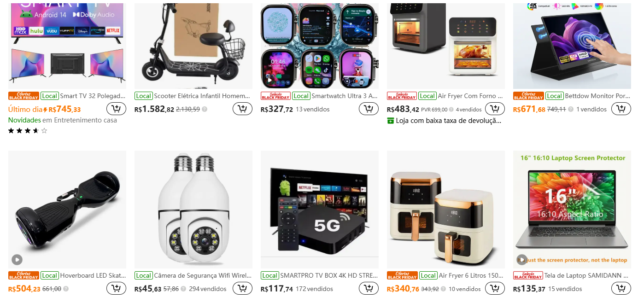Open Câmera de Segurança Wifi title link
The height and width of the screenshot is (297, 644).
click(203, 276)
